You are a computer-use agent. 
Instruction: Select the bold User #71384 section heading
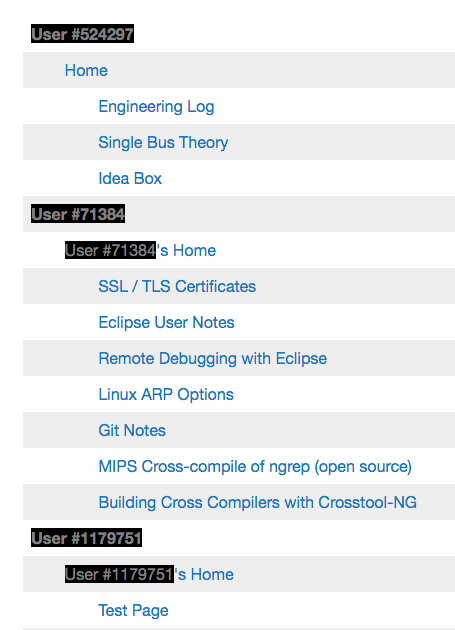[78, 213]
